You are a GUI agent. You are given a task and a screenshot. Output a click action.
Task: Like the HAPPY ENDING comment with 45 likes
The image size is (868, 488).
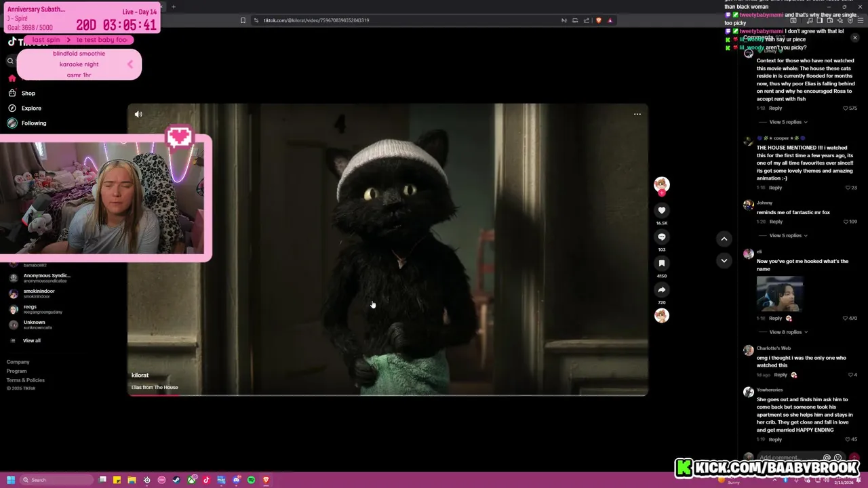click(x=848, y=439)
